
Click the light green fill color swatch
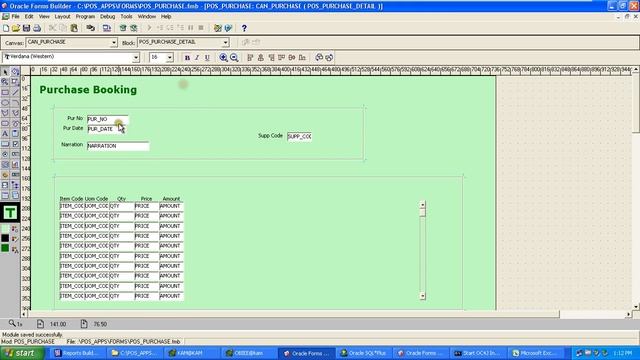pyautogui.click(x=5, y=229)
